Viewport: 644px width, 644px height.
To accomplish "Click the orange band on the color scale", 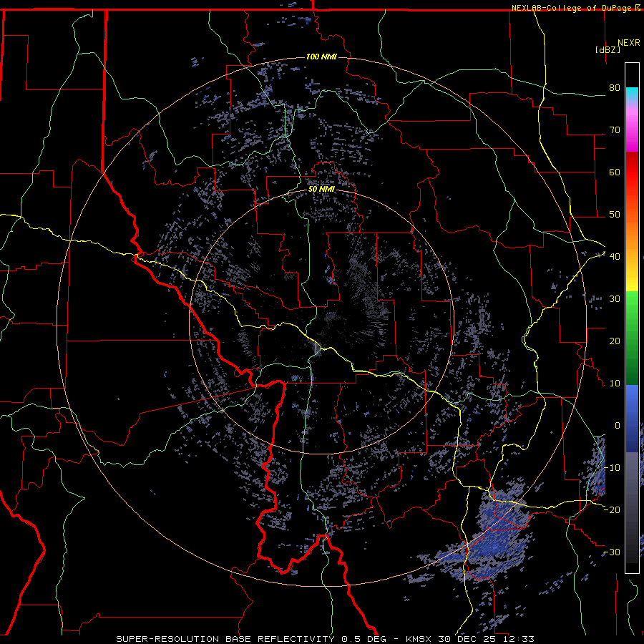I will click(632, 243).
